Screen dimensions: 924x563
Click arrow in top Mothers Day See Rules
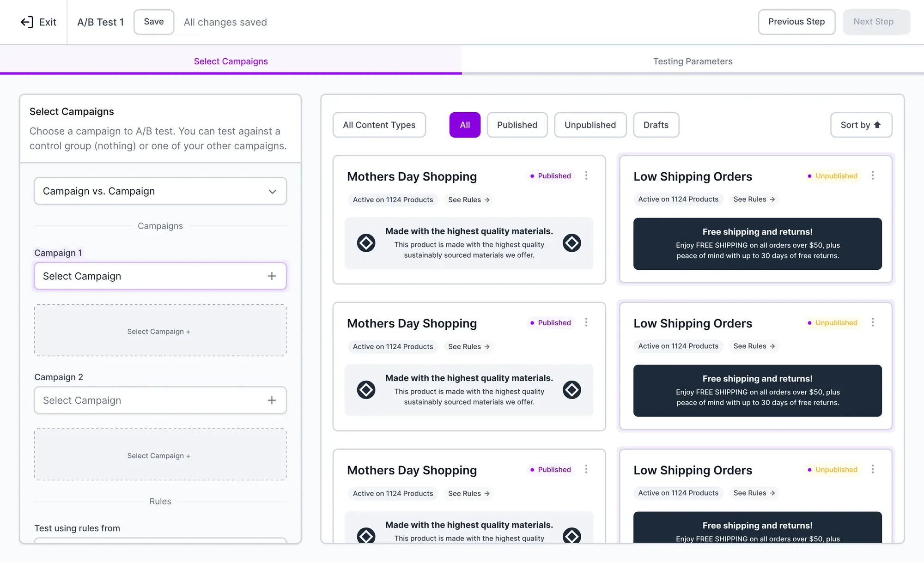[x=487, y=200]
